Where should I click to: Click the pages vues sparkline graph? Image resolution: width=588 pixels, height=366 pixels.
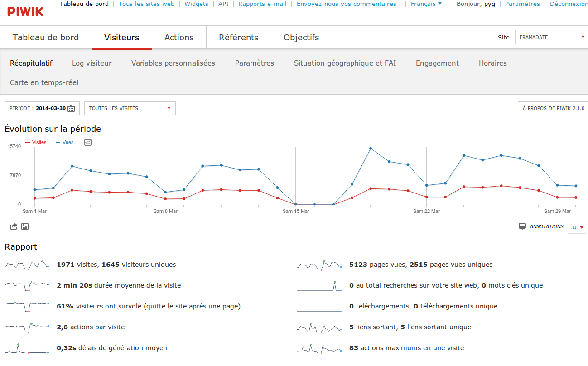319,265
